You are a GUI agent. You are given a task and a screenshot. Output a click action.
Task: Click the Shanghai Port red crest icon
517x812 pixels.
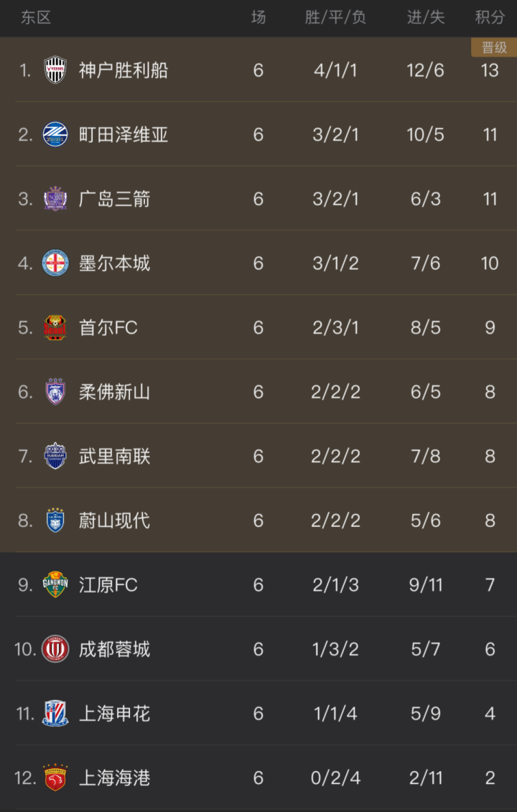point(55,778)
